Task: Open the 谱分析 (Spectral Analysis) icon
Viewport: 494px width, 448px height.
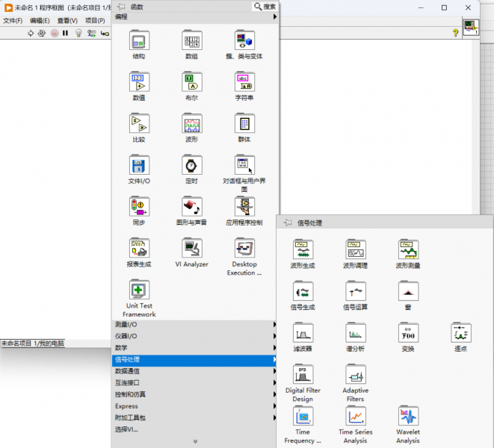Action: point(356,333)
